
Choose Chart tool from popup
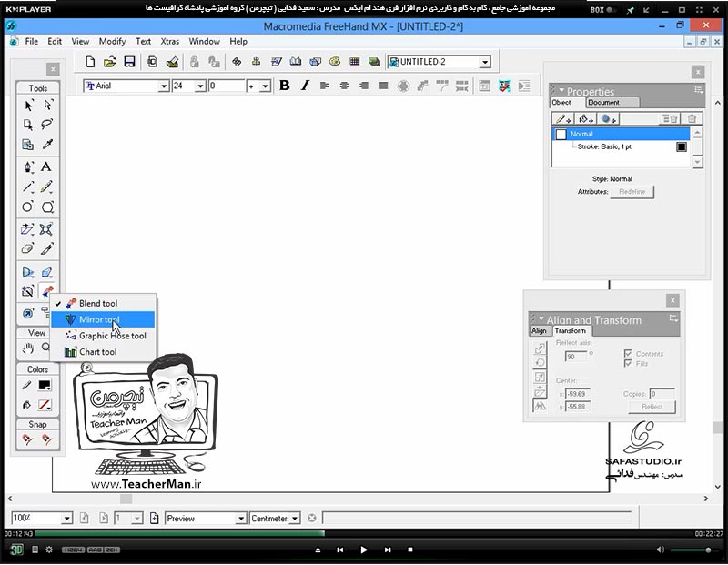tap(103, 352)
